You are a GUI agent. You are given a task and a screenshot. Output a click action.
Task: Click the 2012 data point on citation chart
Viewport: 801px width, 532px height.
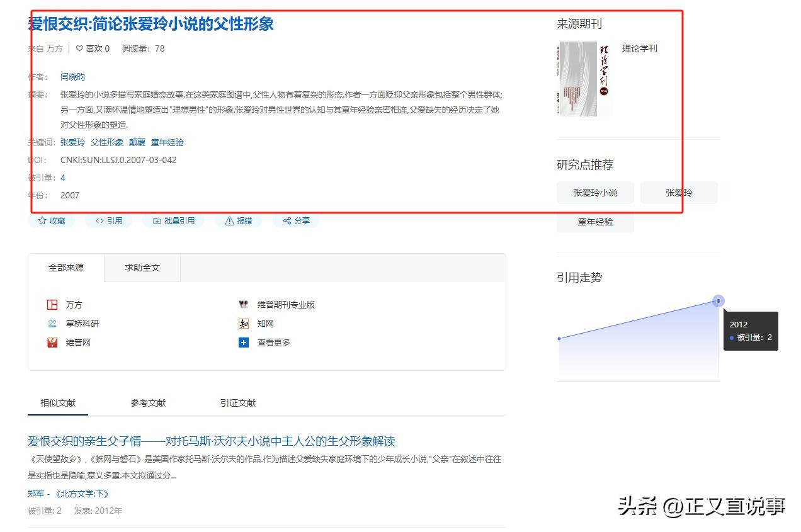click(718, 301)
